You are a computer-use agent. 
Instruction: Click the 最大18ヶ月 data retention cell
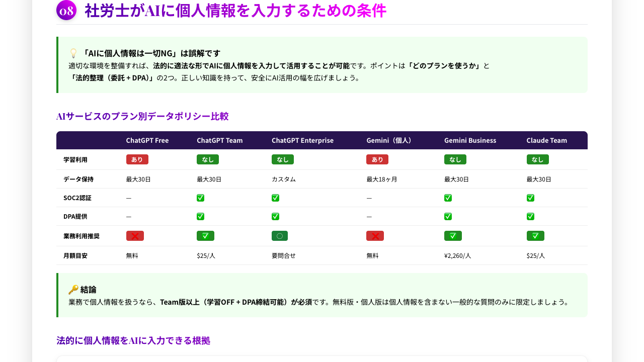point(382,179)
